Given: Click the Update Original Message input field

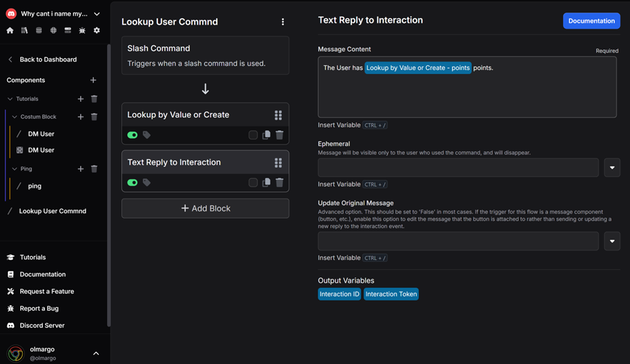Looking at the screenshot, I should 458,241.
